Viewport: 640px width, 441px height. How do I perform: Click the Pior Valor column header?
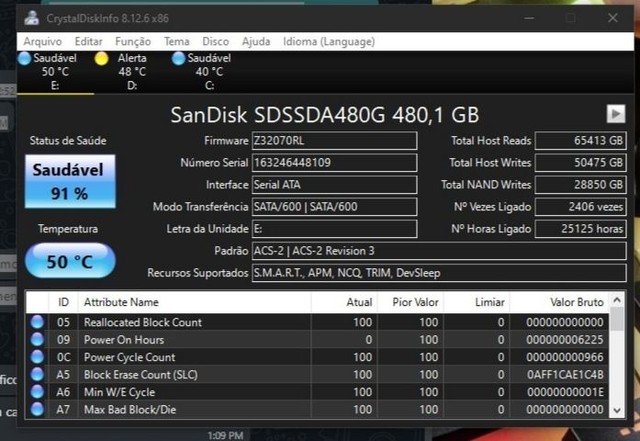pyautogui.click(x=411, y=302)
